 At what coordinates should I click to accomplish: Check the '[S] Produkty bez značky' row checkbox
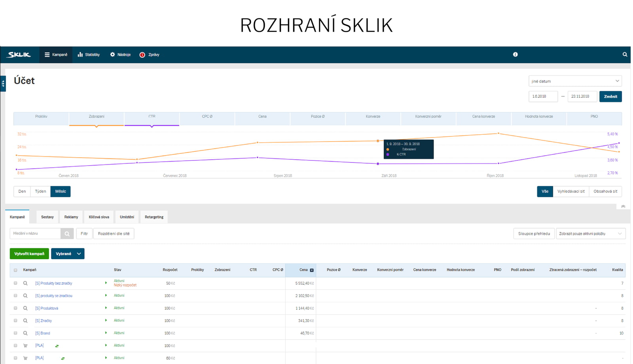click(x=15, y=283)
